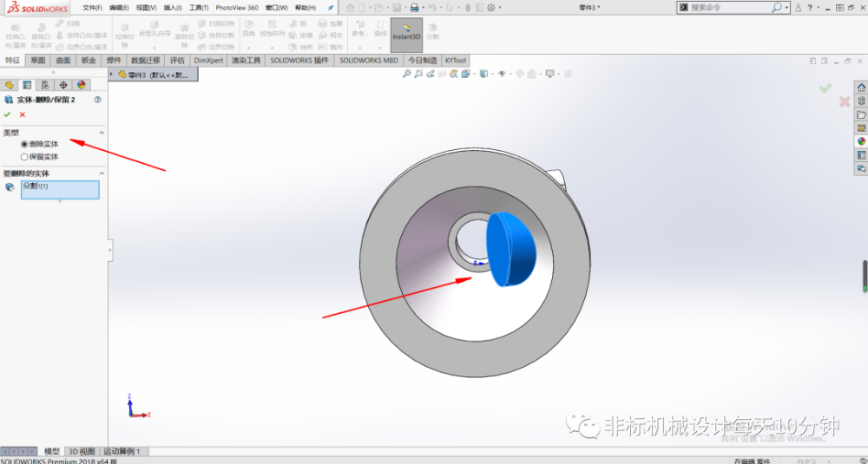The height and width of the screenshot is (464, 868).
Task: Open the 工具(T) menu
Action: (199, 8)
